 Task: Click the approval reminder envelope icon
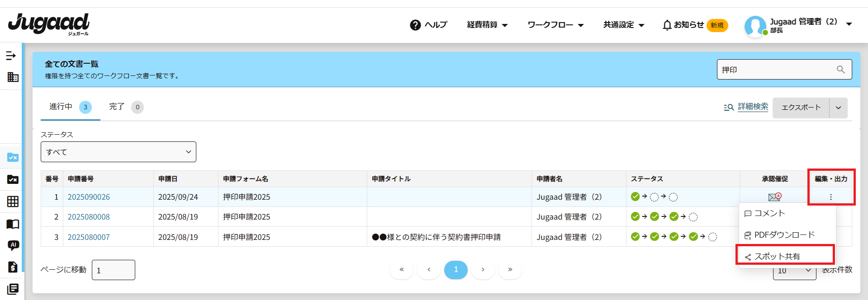(x=774, y=197)
